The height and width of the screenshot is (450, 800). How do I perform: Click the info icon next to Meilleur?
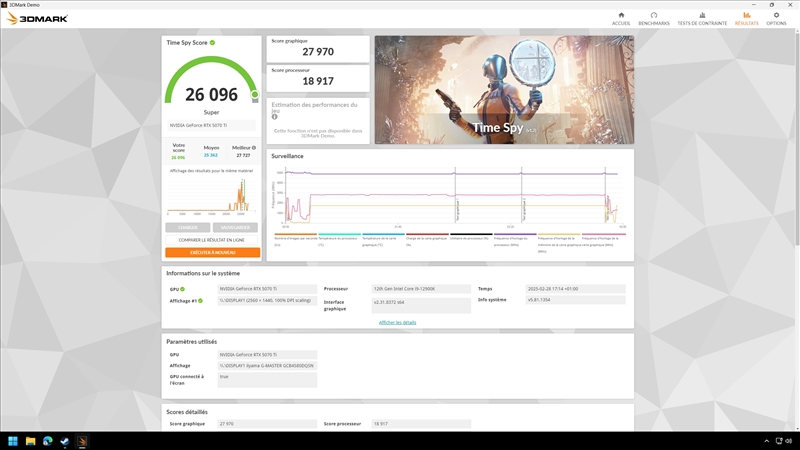pyautogui.click(x=254, y=148)
